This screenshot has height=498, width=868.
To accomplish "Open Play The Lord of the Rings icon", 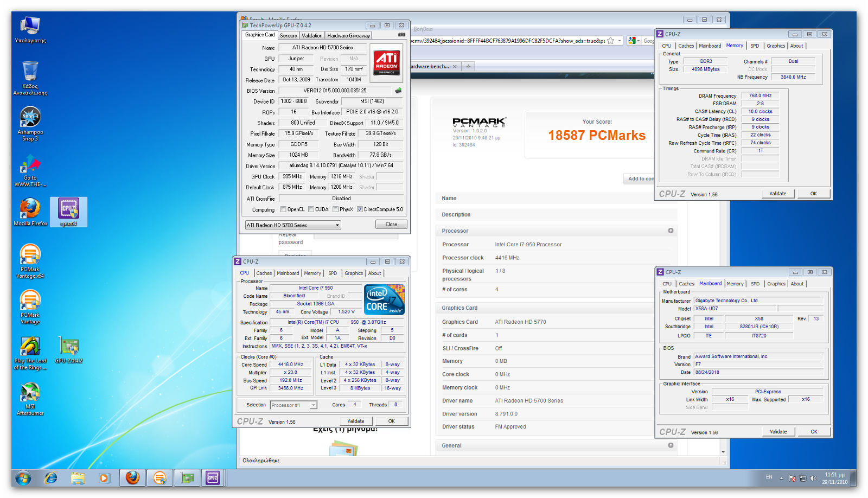I will pos(30,353).
